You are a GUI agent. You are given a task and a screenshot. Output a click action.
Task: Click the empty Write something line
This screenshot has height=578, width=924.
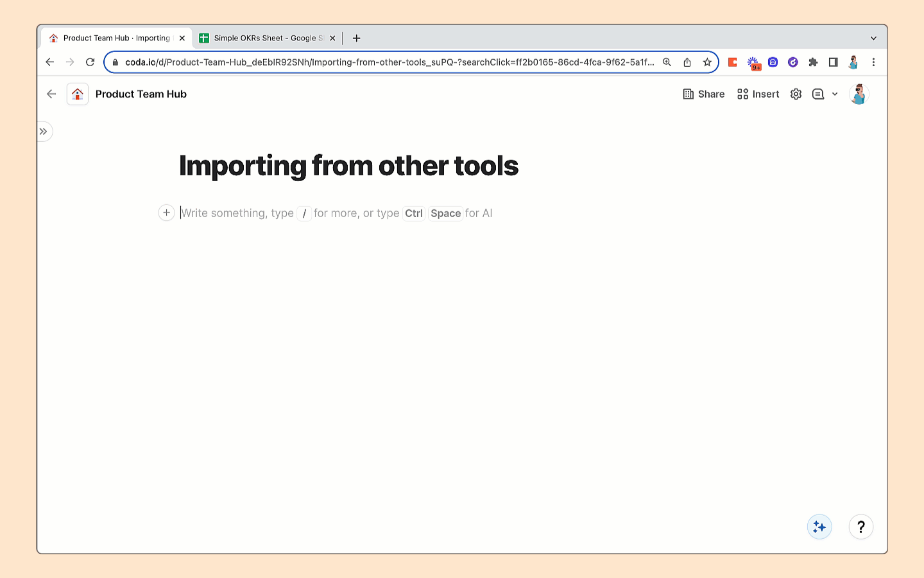pos(336,213)
